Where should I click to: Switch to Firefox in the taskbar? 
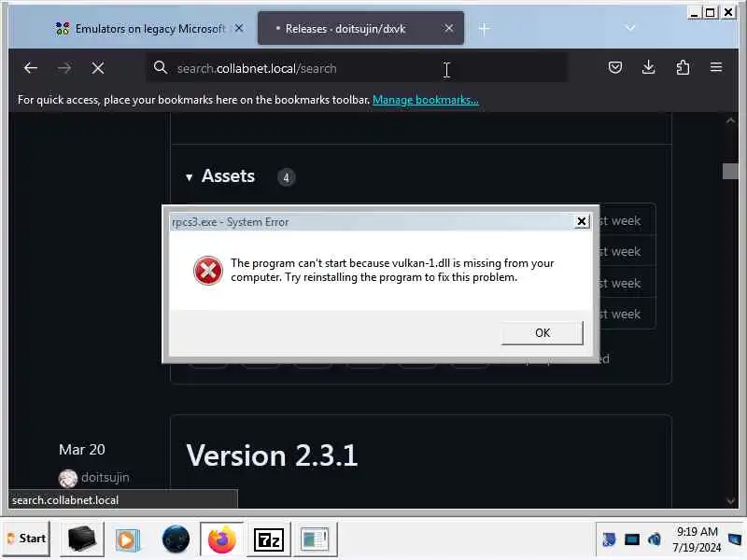point(221,539)
